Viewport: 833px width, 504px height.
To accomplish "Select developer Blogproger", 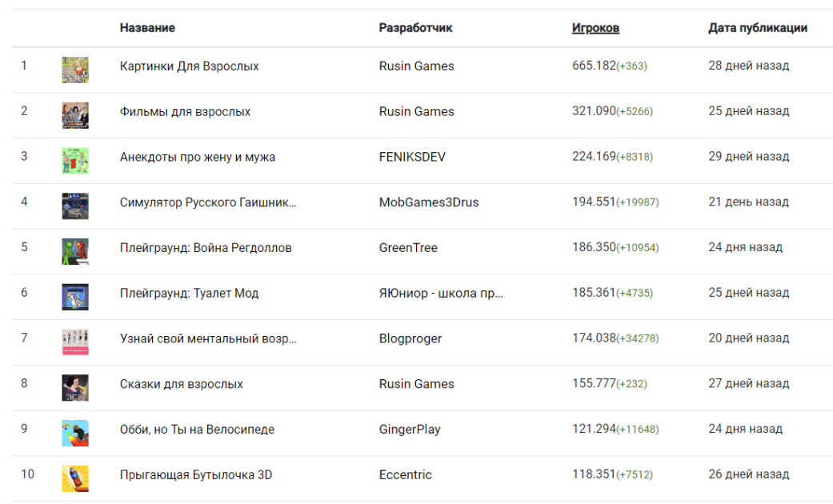I will tap(410, 338).
